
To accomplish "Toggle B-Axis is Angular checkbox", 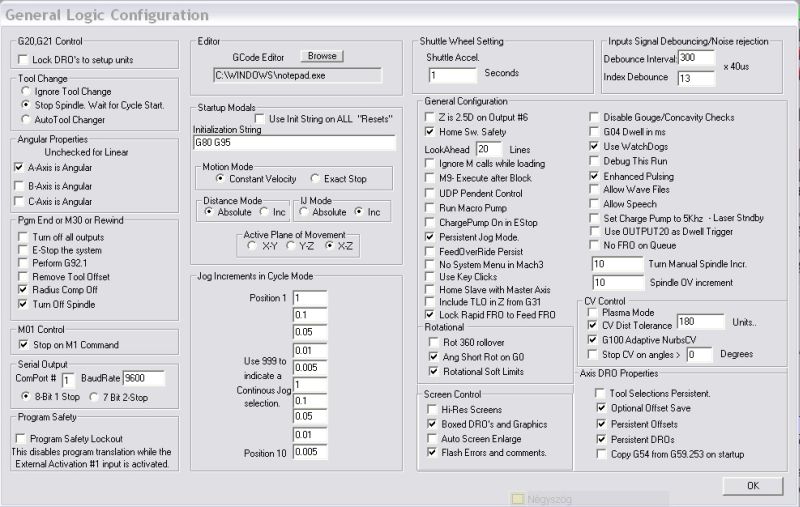I will click(19, 186).
